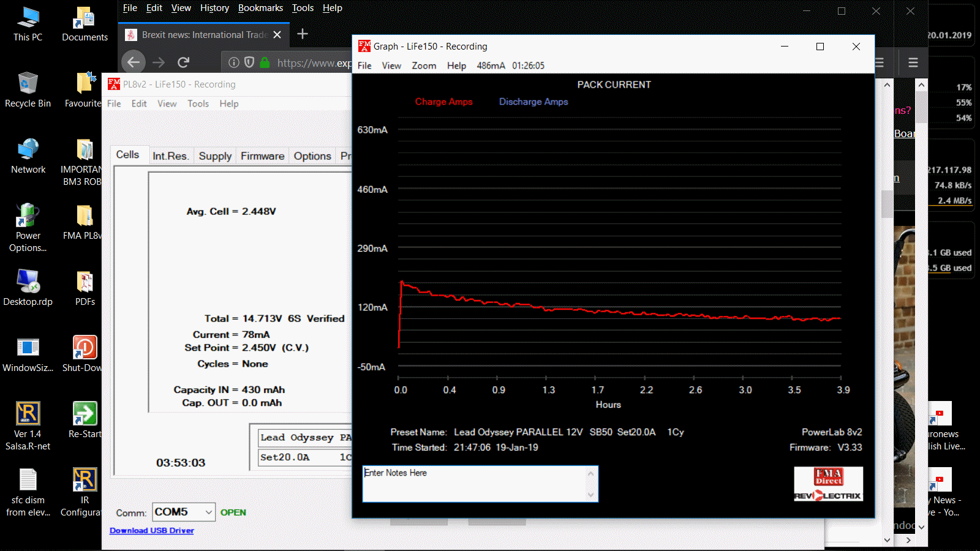
Task: Click the browser back arrow button
Action: coord(134,62)
